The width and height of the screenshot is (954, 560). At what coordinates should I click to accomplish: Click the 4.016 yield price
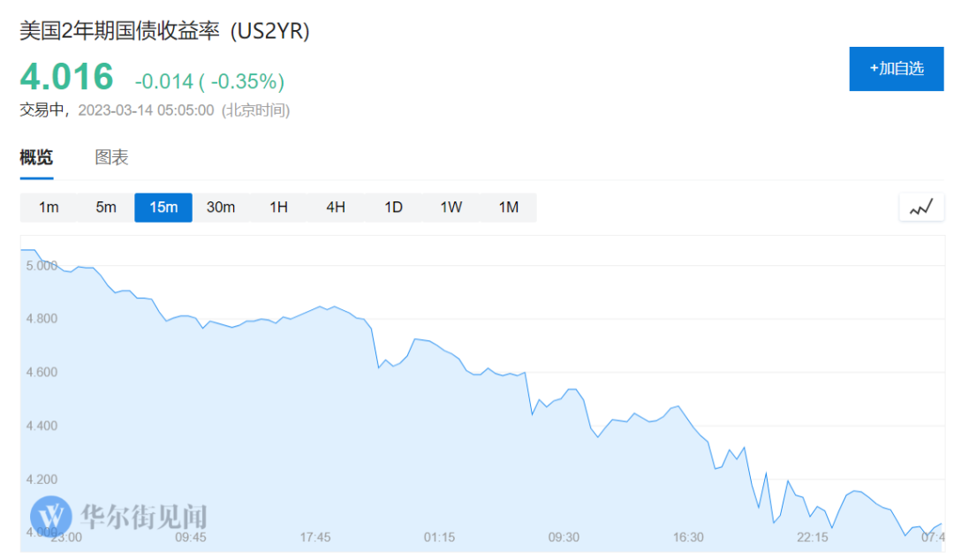[x=67, y=78]
